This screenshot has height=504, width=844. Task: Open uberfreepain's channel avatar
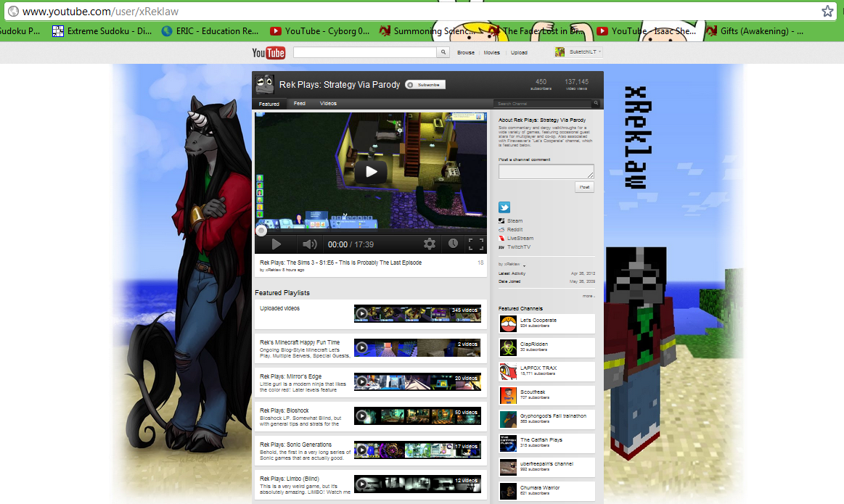[507, 467]
